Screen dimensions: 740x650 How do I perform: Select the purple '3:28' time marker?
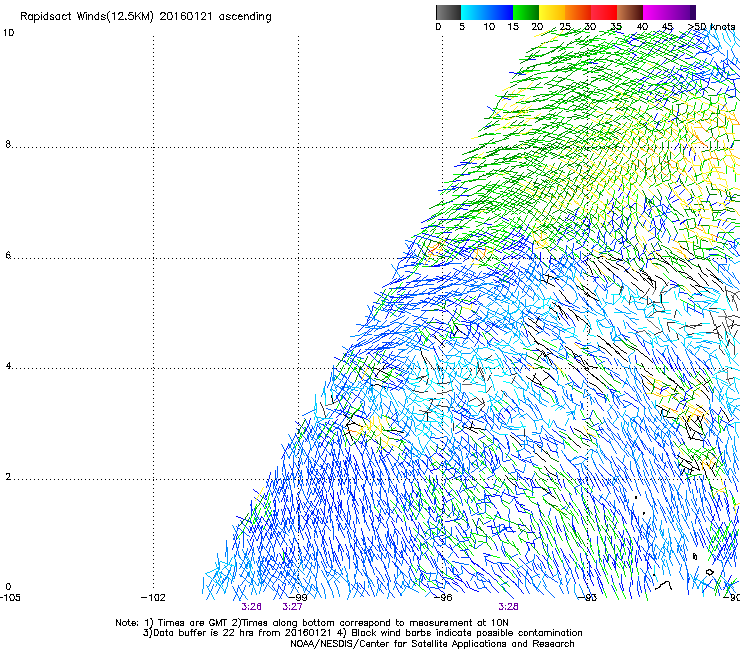[x=508, y=607]
